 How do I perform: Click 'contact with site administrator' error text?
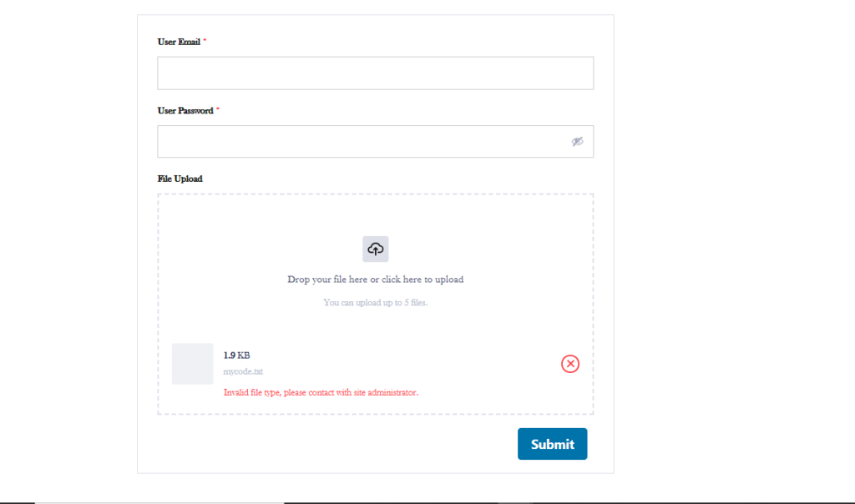pyautogui.click(x=363, y=392)
